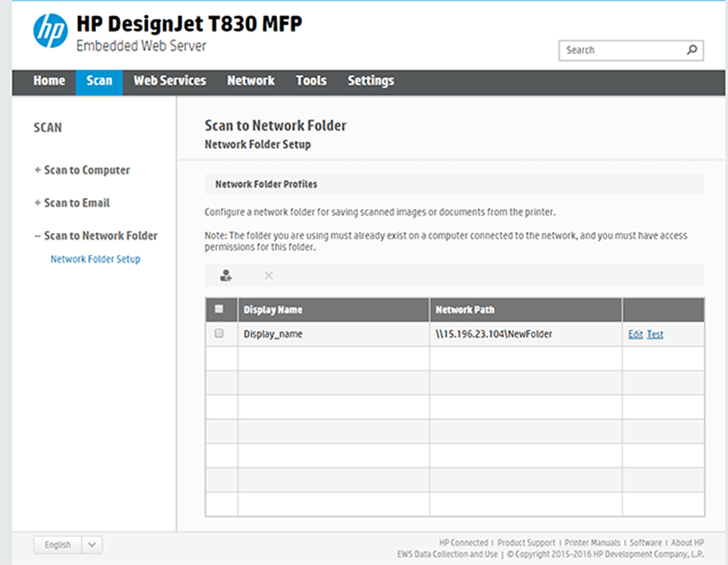Viewport: 728px width, 565px height.
Task: Click the Network Path column header
Action: tap(526, 309)
